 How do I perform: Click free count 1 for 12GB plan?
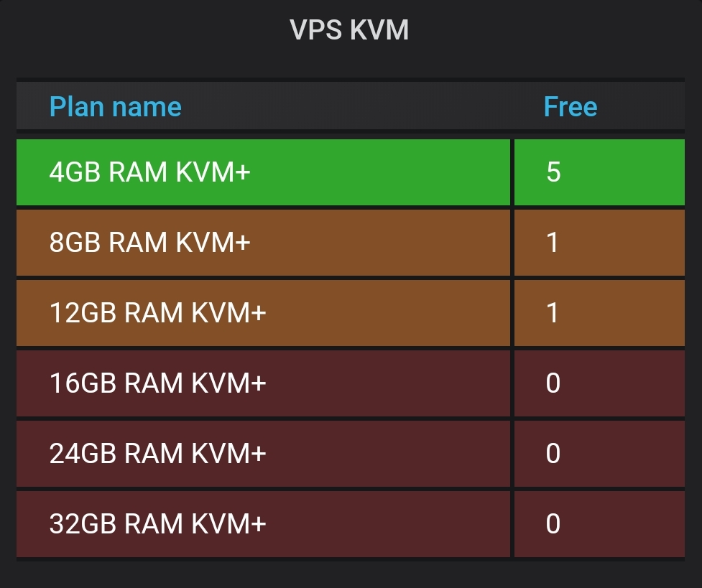[x=553, y=313]
